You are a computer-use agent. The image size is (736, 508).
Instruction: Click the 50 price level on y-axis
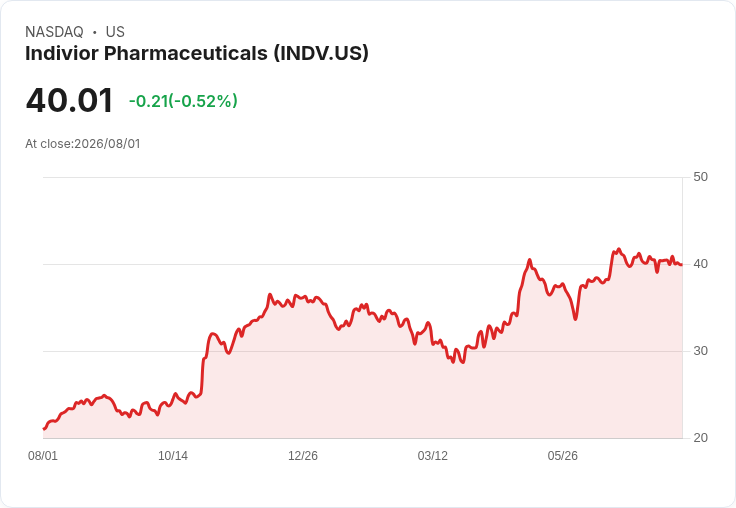[700, 177]
